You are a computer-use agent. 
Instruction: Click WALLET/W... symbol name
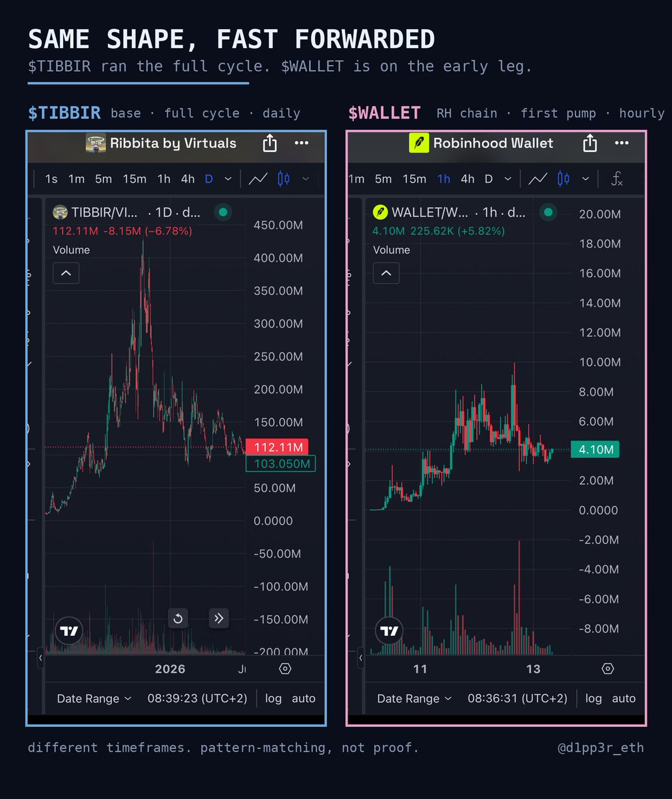click(430, 212)
